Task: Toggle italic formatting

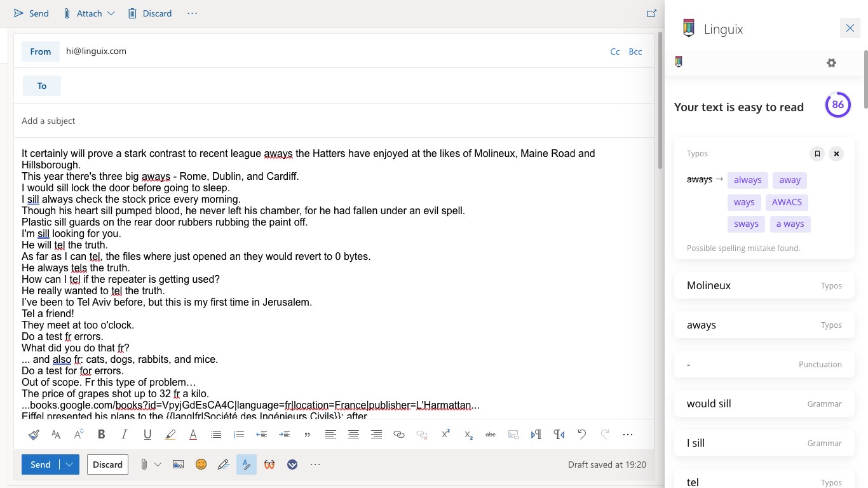Action: click(125, 435)
